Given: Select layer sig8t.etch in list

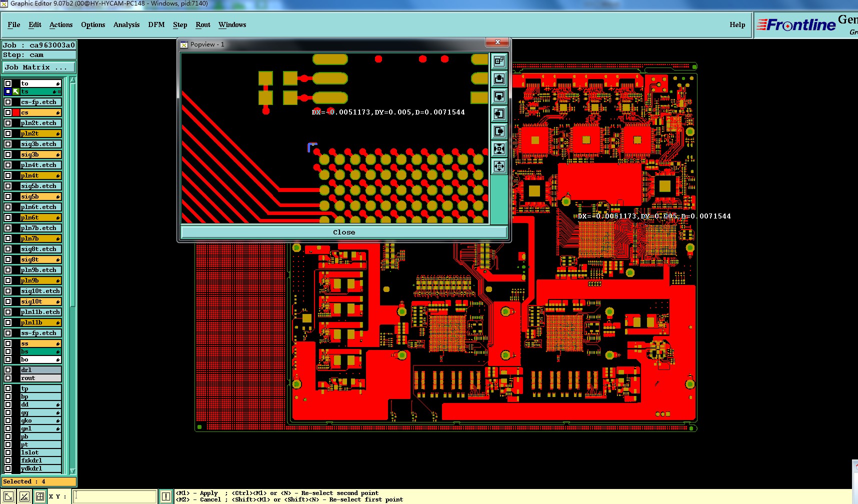Looking at the screenshot, I should (x=40, y=249).
